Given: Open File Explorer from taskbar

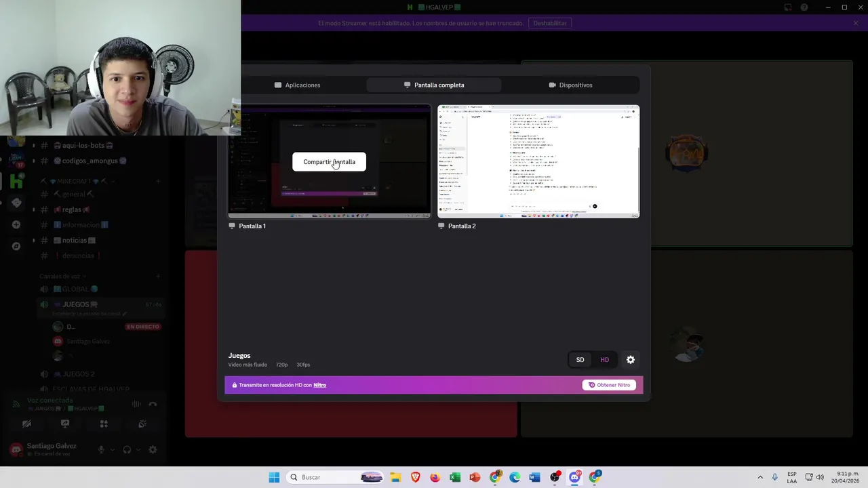Looking at the screenshot, I should coord(395,477).
